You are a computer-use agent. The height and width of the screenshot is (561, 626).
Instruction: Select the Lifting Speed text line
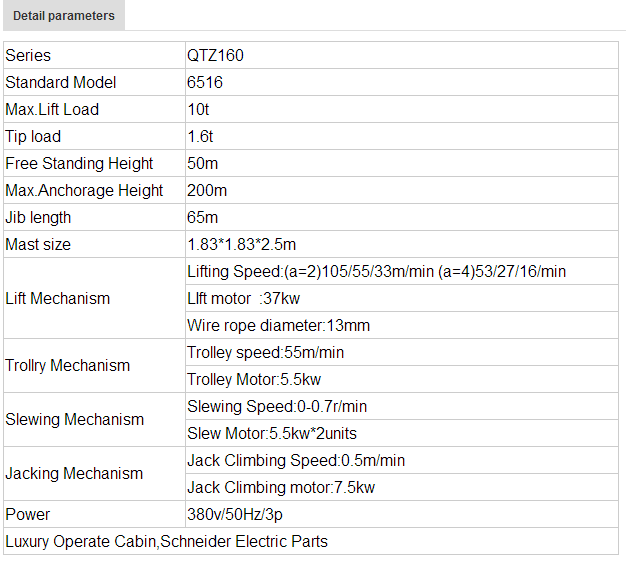point(376,271)
